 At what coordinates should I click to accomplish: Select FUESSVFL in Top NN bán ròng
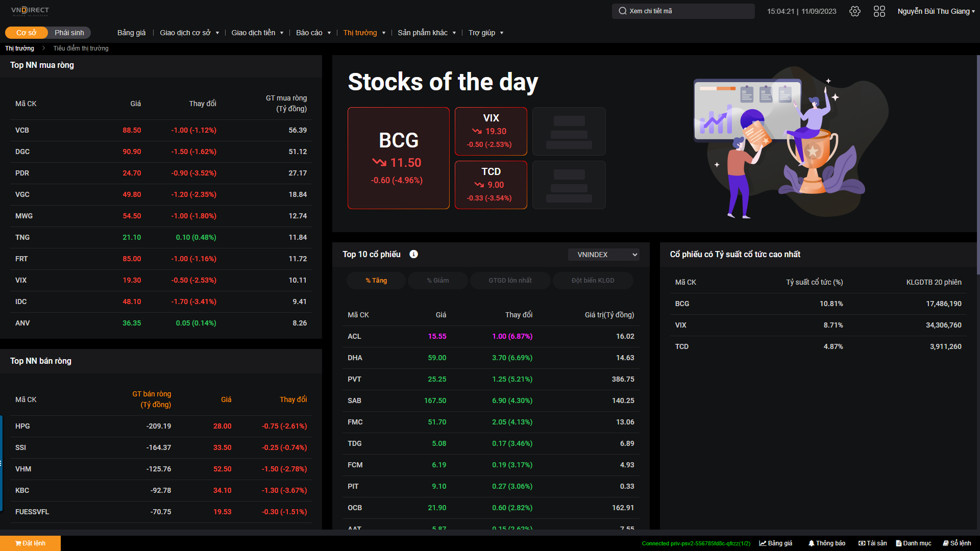[x=161, y=512]
